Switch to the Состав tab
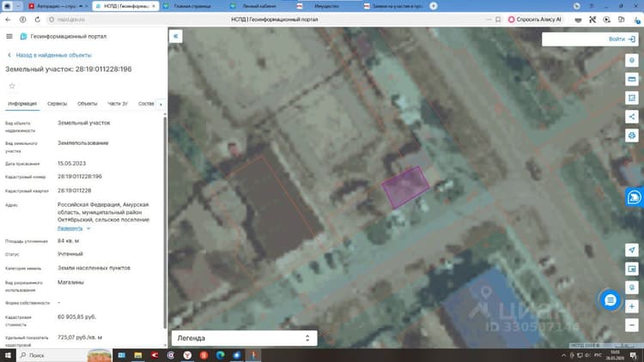 coord(146,104)
